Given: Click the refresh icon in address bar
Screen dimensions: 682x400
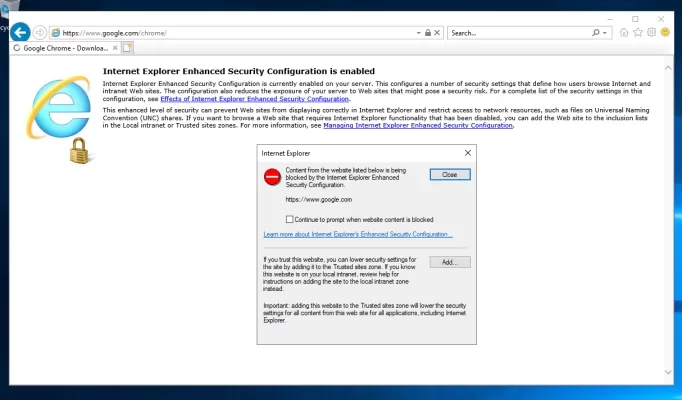Looking at the screenshot, I should (x=438, y=32).
